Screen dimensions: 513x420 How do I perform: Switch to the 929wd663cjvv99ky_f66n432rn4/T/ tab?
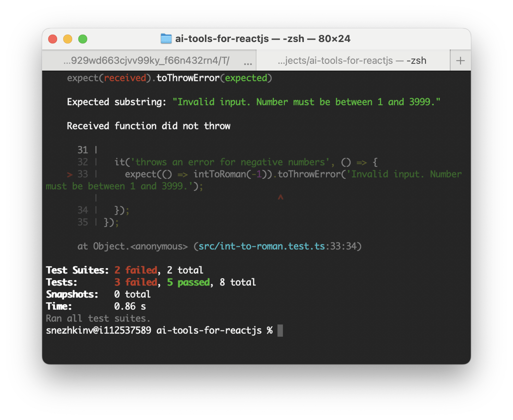(147, 60)
